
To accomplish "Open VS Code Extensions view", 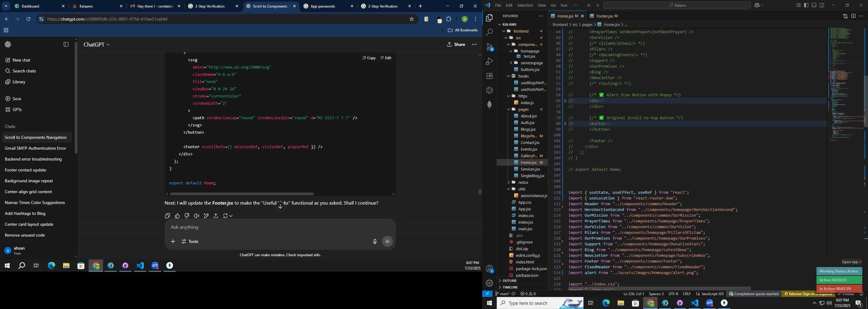I will tap(489, 76).
